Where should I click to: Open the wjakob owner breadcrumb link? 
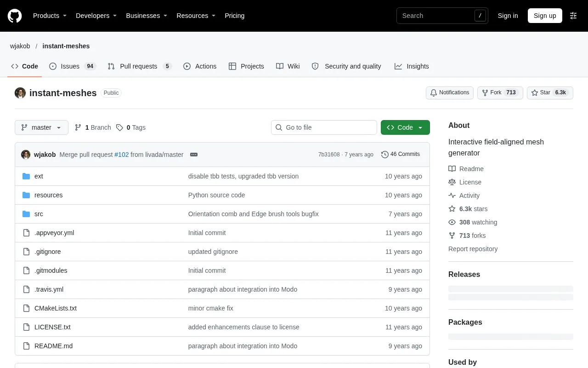click(x=20, y=46)
